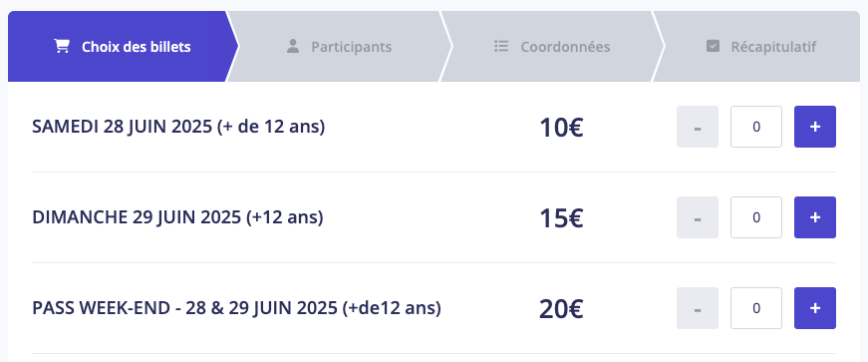Click the PASS WEEK-END quantity input
868x362 pixels.
pyautogui.click(x=756, y=308)
